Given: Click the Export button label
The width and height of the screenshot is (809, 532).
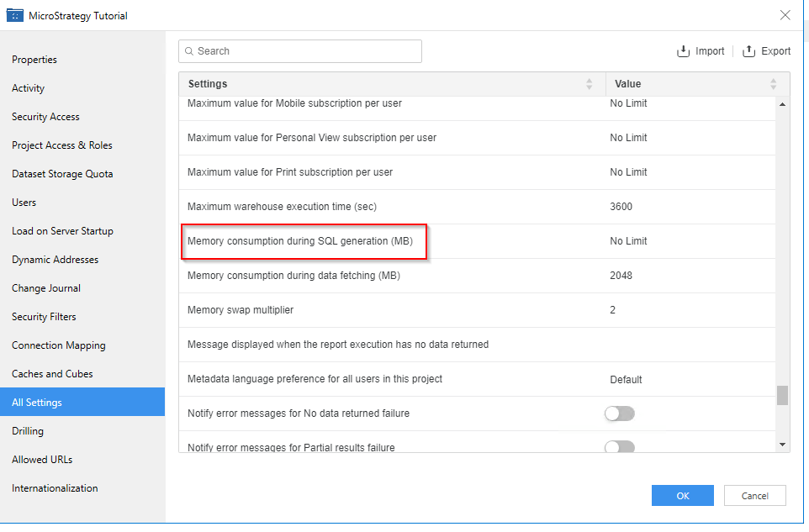Looking at the screenshot, I should tap(776, 51).
